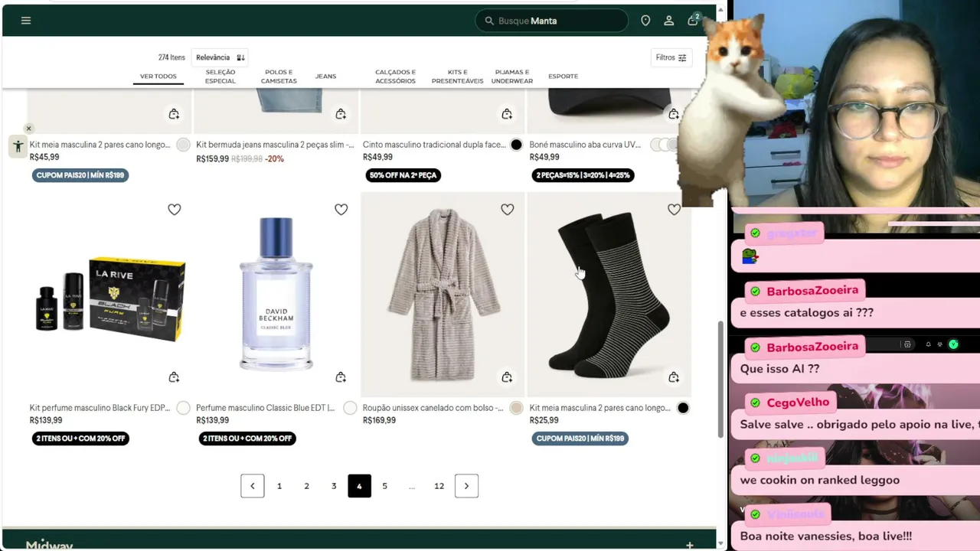Click the R$169,99 bathrobe price
This screenshot has width=980, height=551.
(x=380, y=420)
